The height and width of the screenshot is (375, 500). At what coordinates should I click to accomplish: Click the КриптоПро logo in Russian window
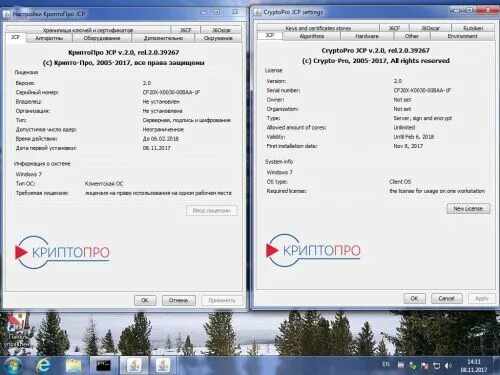click(x=62, y=252)
